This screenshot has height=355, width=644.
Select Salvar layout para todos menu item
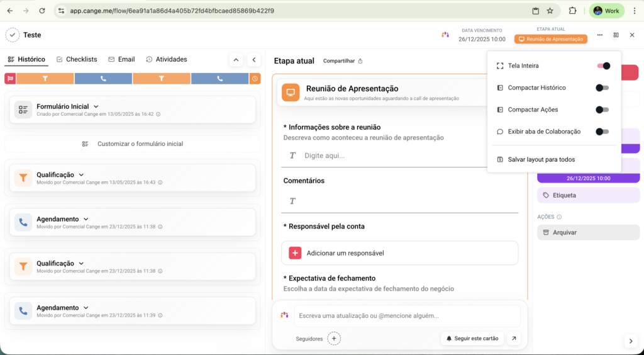(541, 160)
